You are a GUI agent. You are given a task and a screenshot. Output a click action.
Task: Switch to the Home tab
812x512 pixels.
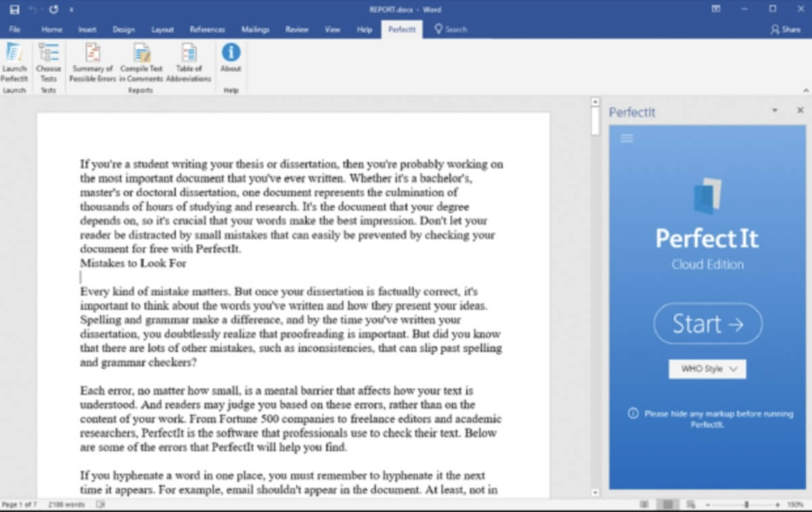point(52,30)
